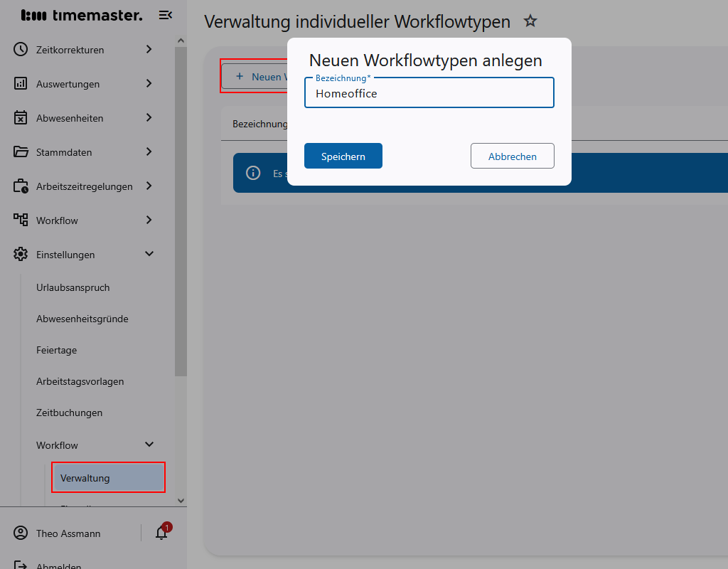The image size is (728, 569).
Task: Expand the Stammdaten section
Action: tap(149, 151)
